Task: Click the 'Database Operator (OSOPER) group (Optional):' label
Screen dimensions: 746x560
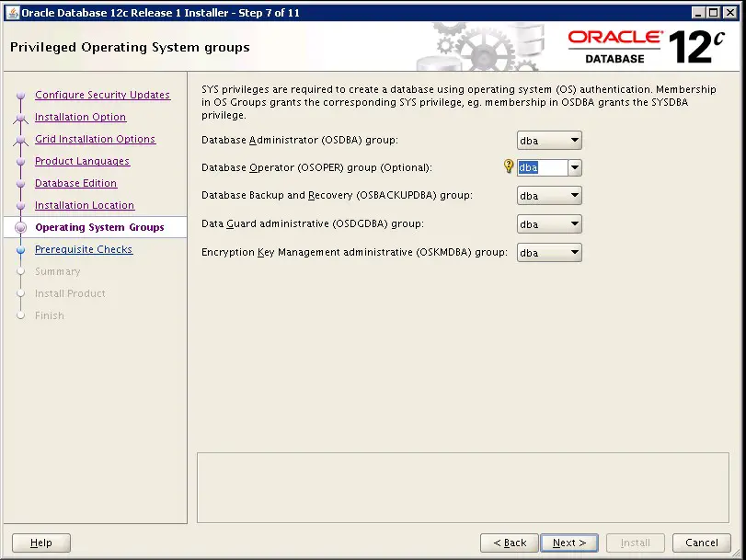Action: (316, 167)
